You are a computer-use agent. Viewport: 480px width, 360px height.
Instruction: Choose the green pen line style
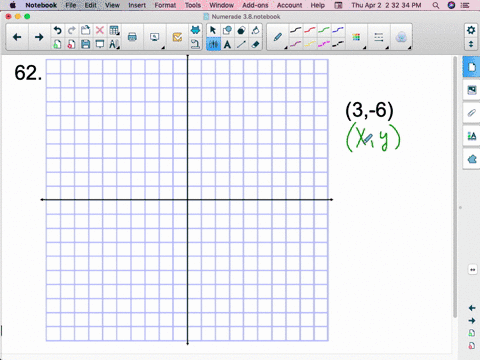[x=324, y=30]
